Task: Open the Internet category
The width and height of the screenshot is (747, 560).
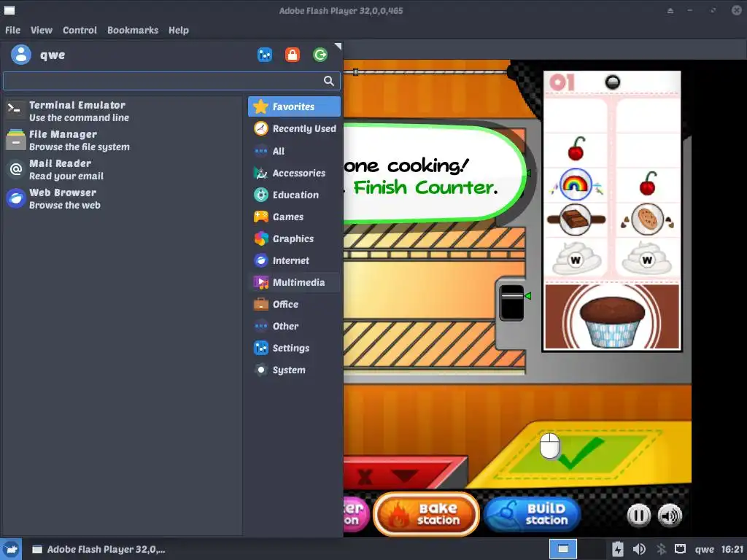Action: click(x=294, y=260)
